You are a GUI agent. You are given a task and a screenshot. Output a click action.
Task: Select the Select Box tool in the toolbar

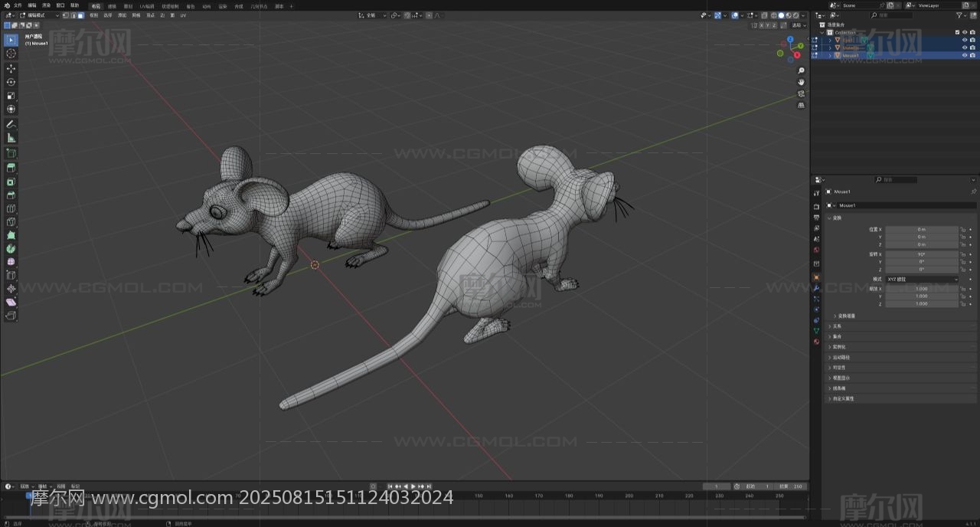tap(11, 40)
